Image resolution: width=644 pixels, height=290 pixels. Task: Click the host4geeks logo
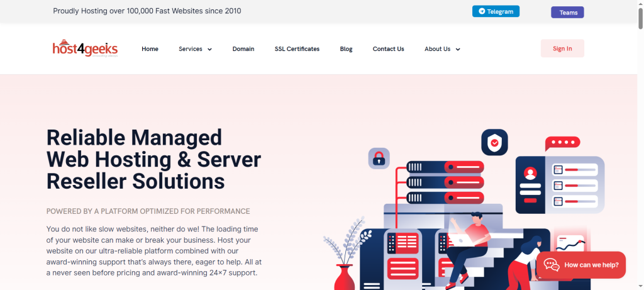pyautogui.click(x=85, y=48)
